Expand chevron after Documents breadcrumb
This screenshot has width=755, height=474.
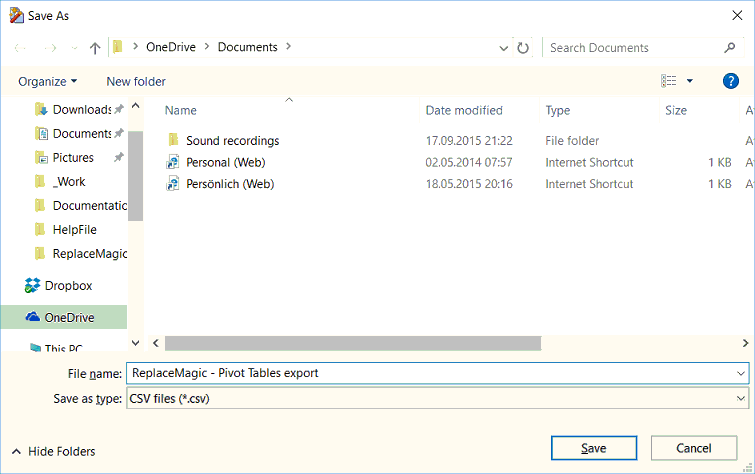(288, 47)
